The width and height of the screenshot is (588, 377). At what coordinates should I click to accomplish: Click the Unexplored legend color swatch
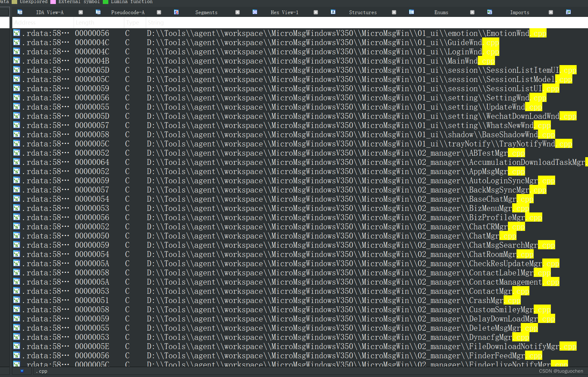tap(14, 2)
